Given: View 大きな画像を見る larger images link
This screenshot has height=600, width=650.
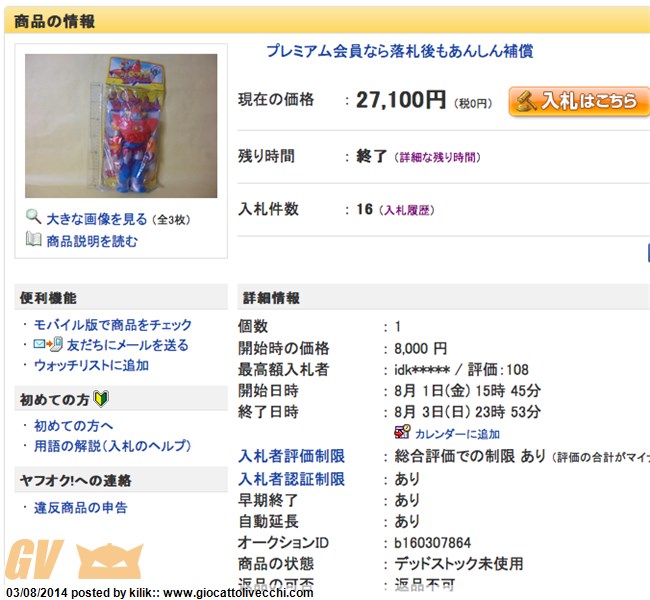Looking at the screenshot, I should point(97,219).
